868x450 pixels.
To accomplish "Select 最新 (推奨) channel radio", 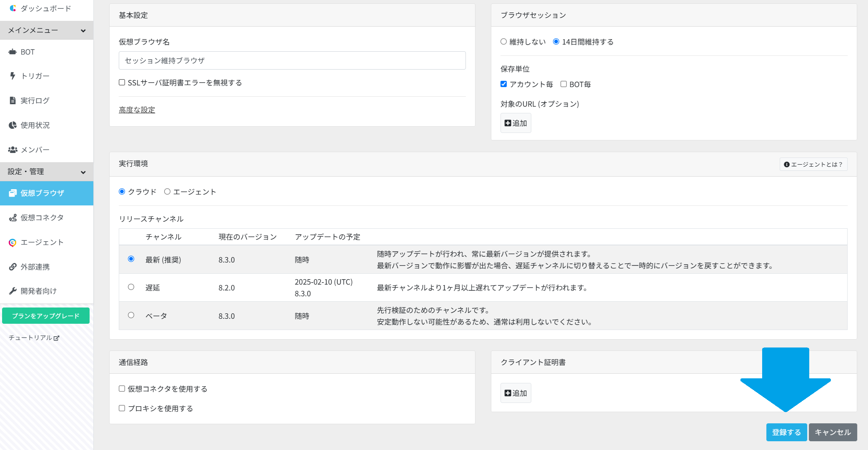I will (131, 259).
